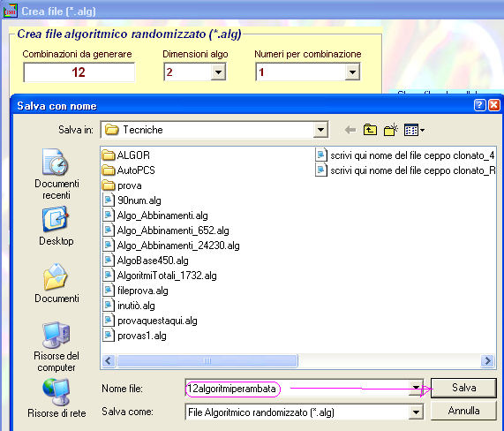
Task: Select the file Algo_Abbinamenti_652.alg
Action: click(166, 231)
